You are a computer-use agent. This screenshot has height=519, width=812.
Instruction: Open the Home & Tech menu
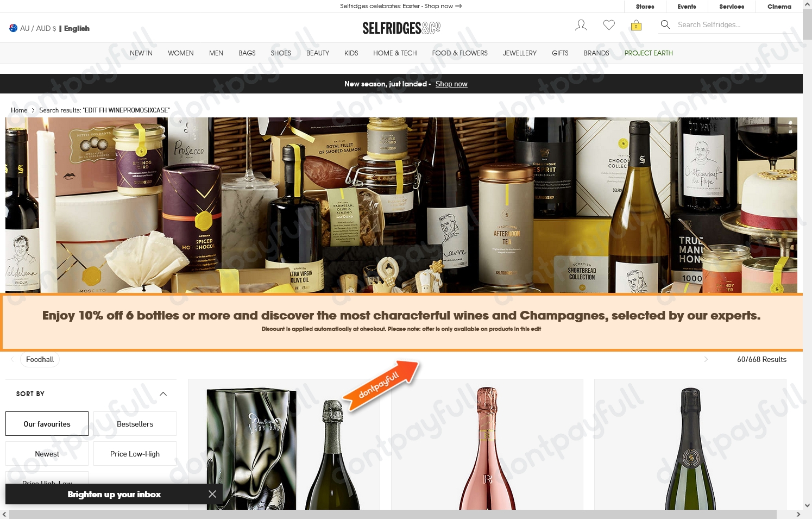tap(395, 53)
